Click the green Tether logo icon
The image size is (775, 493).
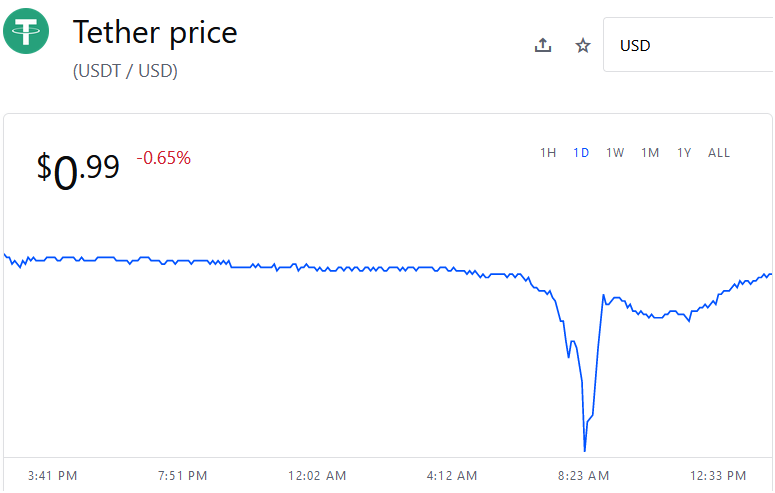[26, 31]
